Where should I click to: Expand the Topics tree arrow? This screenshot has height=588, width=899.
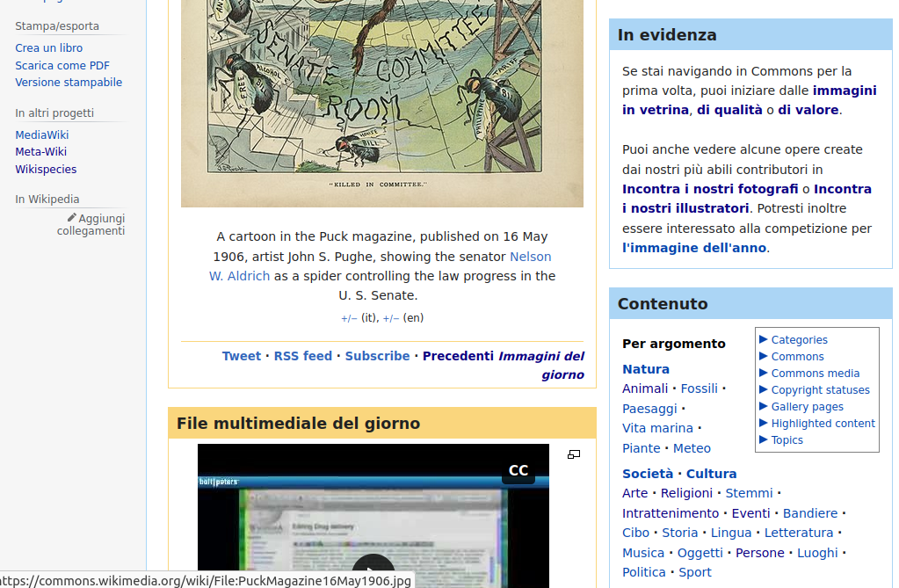click(763, 440)
